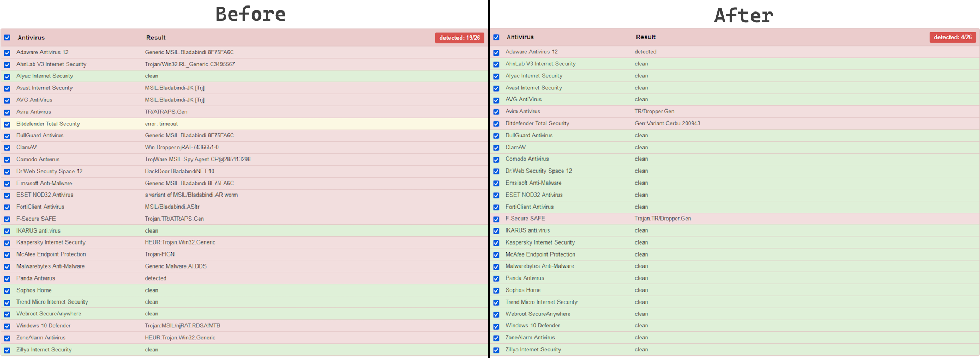Select 'Trojan:MSIL/njRAT.RDSA!MTB' result text
The image size is (980, 358).
tap(183, 325)
